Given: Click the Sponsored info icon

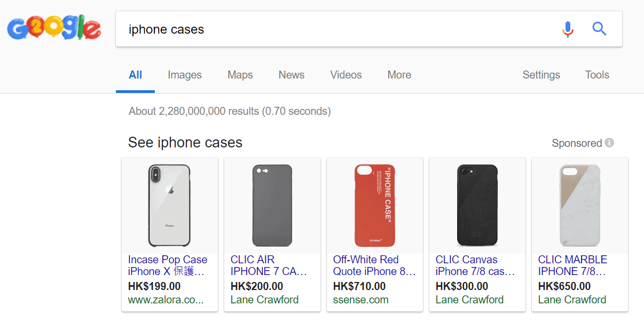Looking at the screenshot, I should [609, 143].
